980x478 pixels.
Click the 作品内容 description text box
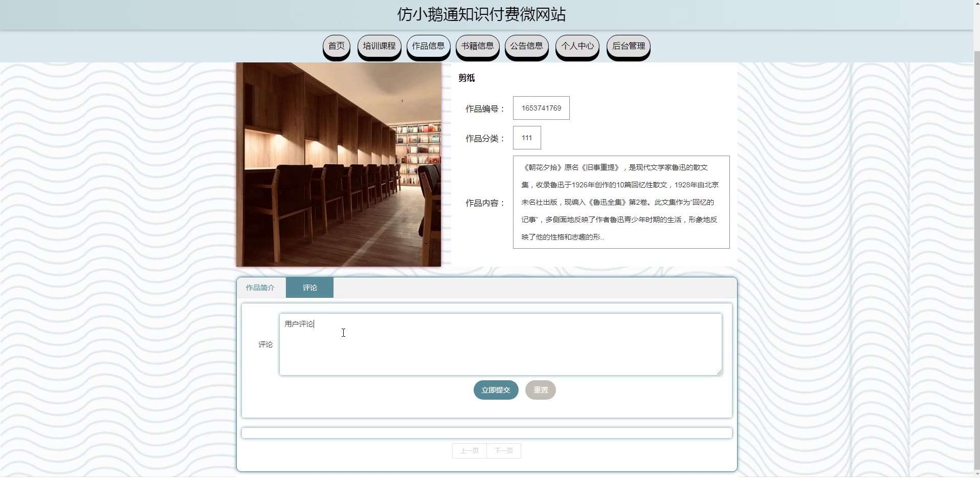621,202
